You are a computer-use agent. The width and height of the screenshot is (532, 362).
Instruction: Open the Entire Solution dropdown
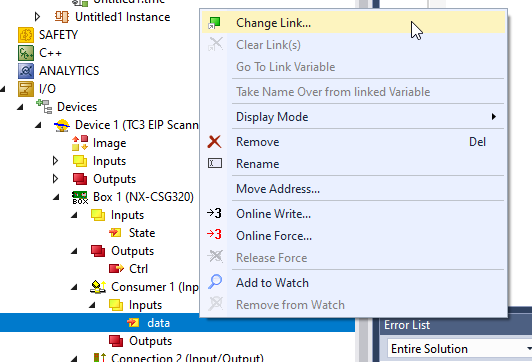pos(459,348)
